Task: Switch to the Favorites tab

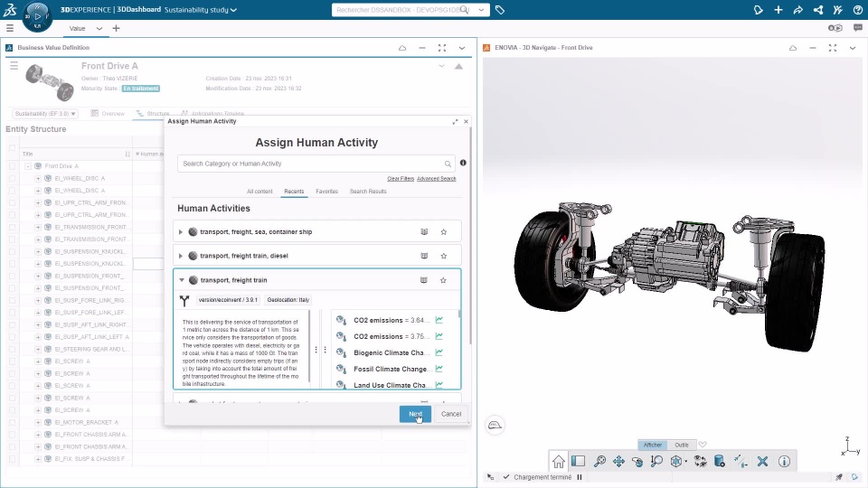Action: pyautogui.click(x=326, y=192)
